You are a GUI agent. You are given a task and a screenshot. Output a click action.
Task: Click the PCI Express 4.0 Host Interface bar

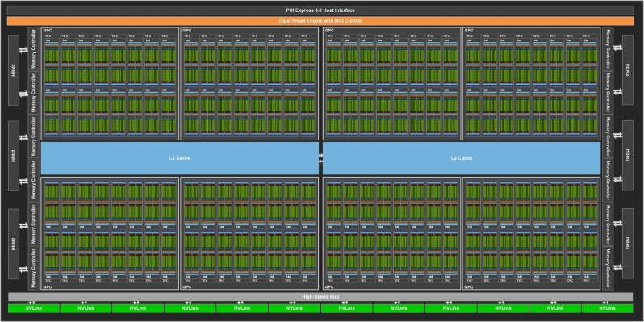[x=320, y=10]
